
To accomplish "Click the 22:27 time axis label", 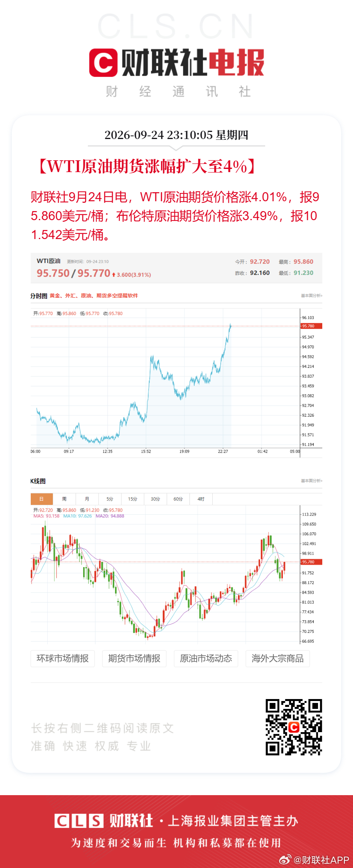I will 223,451.
